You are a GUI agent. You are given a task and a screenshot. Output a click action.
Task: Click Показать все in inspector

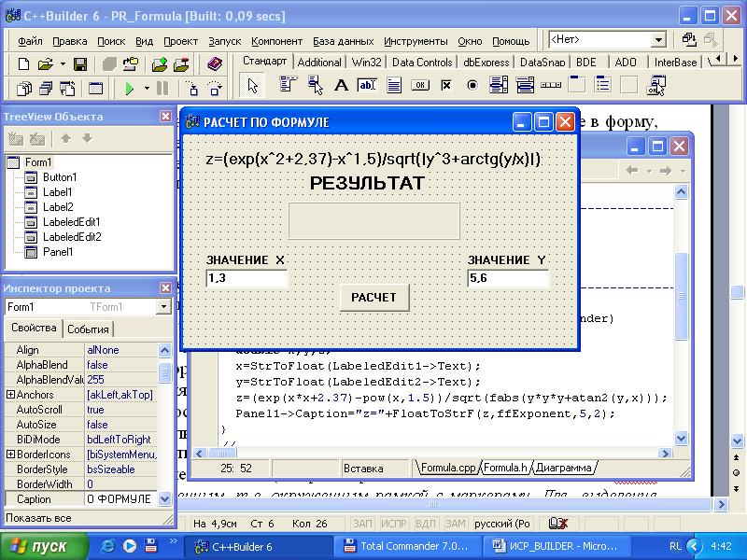click(38, 518)
